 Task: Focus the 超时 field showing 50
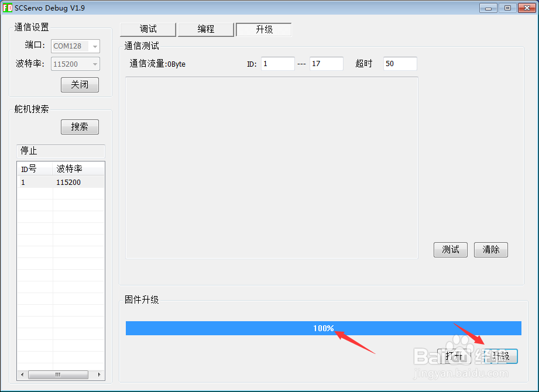pos(400,64)
